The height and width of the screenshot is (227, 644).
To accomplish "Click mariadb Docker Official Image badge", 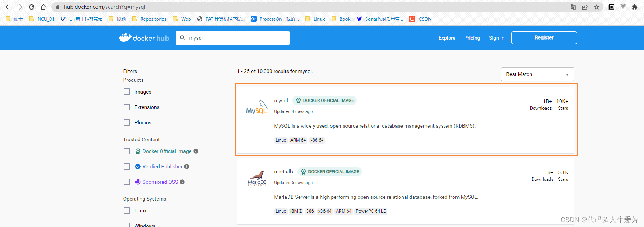I will [x=330, y=172].
